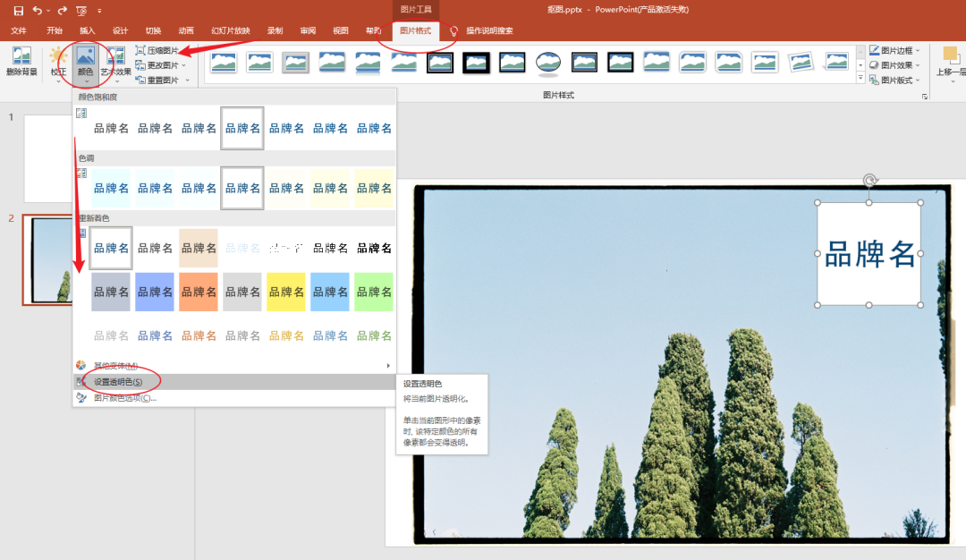
Task: Click 压缩图片 (Compress Pictures)
Action: [x=157, y=50]
